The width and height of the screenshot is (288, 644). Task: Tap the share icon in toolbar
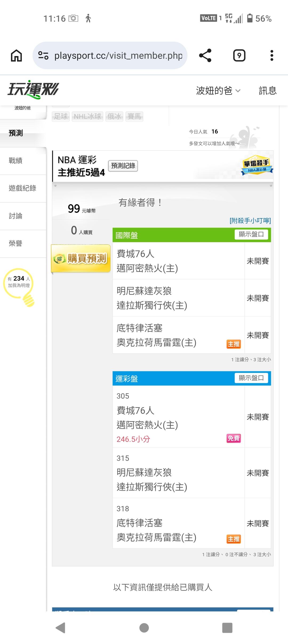point(205,56)
